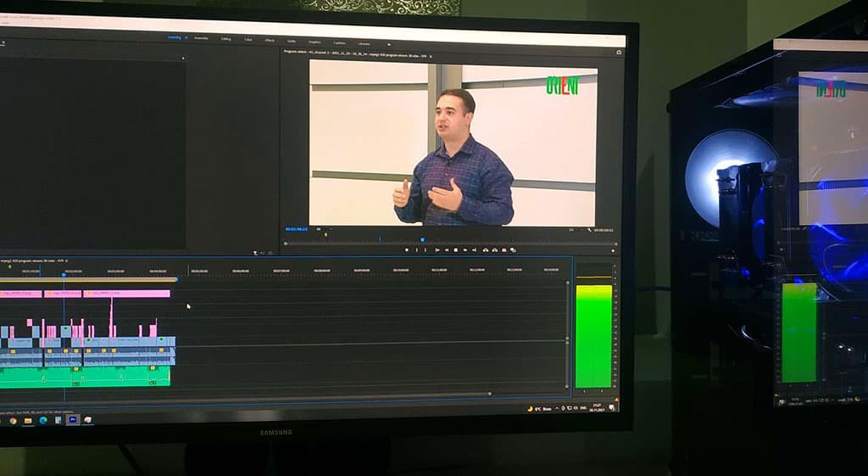Click the Program monitor blue timecode
The width and height of the screenshot is (868, 476).
tap(296, 229)
